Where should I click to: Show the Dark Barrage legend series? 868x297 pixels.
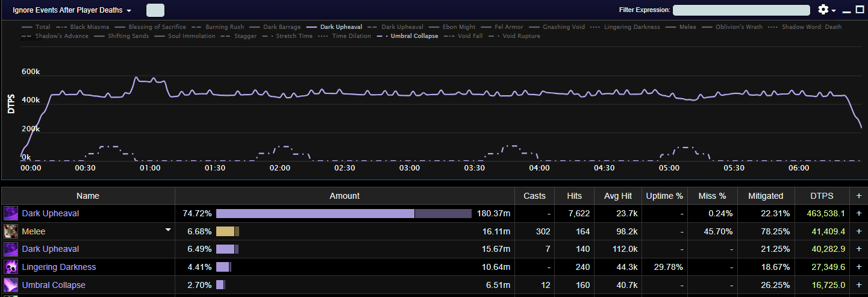pos(274,27)
